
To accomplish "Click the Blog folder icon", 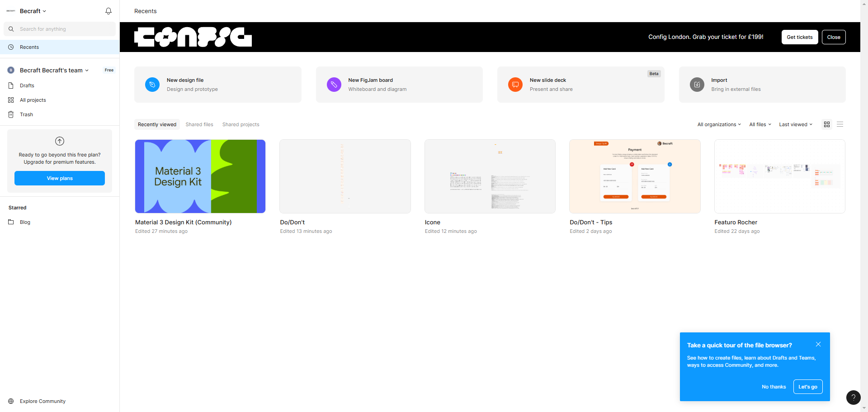I will (x=11, y=222).
